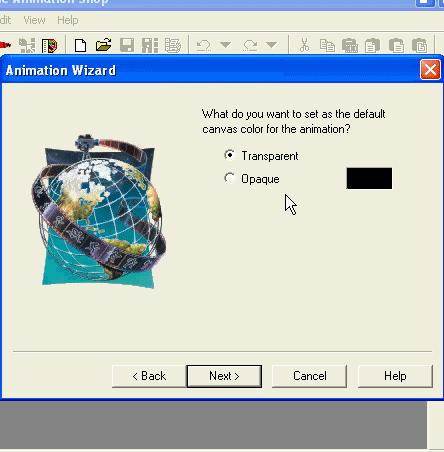This screenshot has width=444, height=452.
Task: Expand the Undo history dropdown arrow
Action: 226,45
